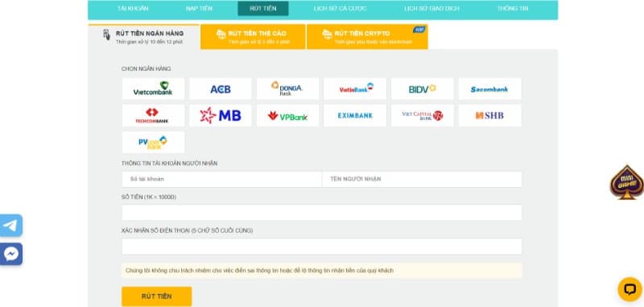This screenshot has height=307, width=644.
Task: Select VPBank logo tile
Action: 287,115
